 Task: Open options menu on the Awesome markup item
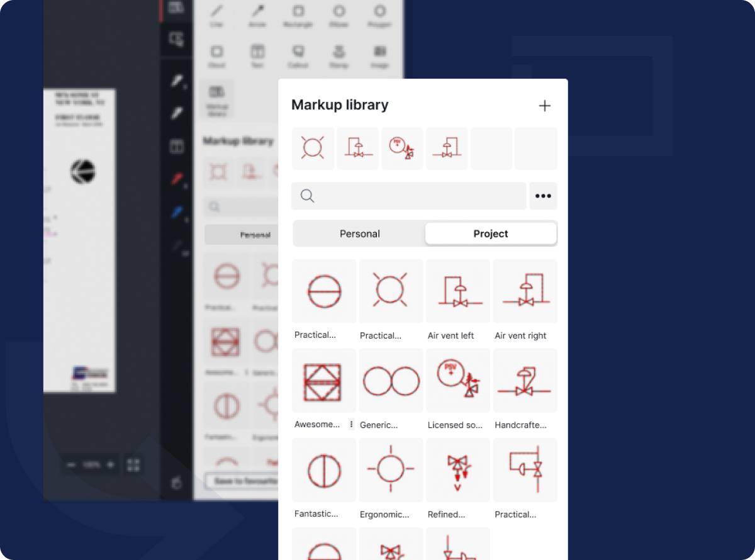pos(351,424)
